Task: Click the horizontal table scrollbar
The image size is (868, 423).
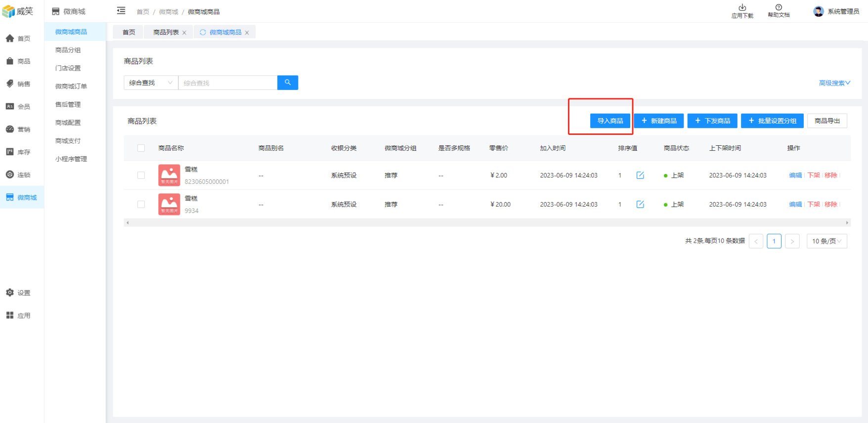Action: 487,223
